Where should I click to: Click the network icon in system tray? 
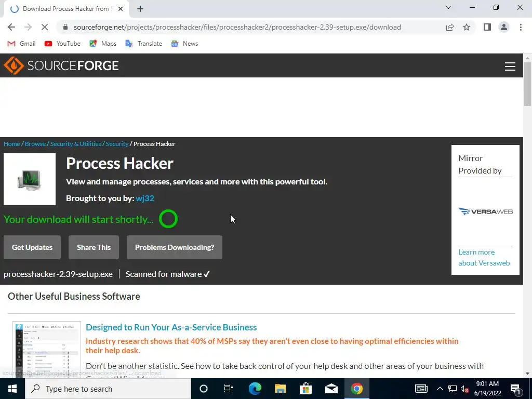[453, 389]
